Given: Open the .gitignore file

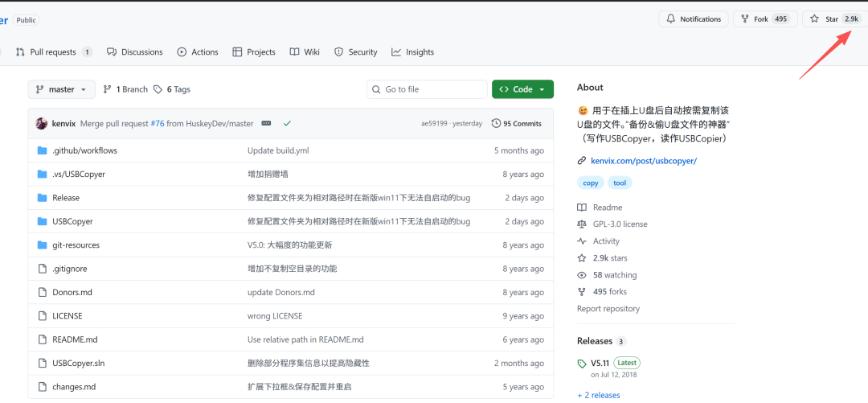Looking at the screenshot, I should [70, 269].
